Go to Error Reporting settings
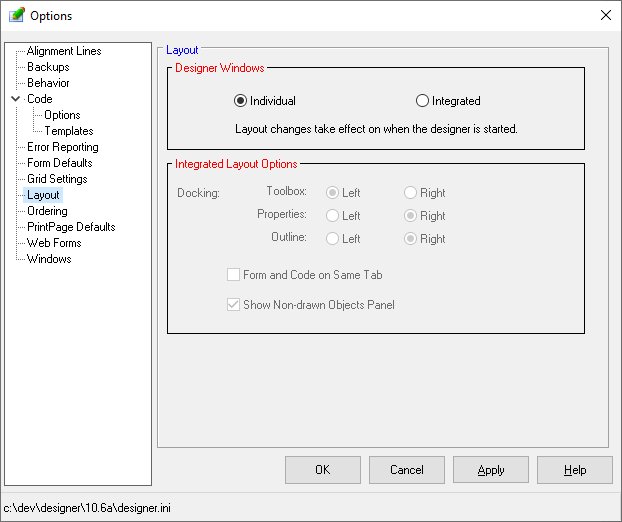 click(62, 147)
